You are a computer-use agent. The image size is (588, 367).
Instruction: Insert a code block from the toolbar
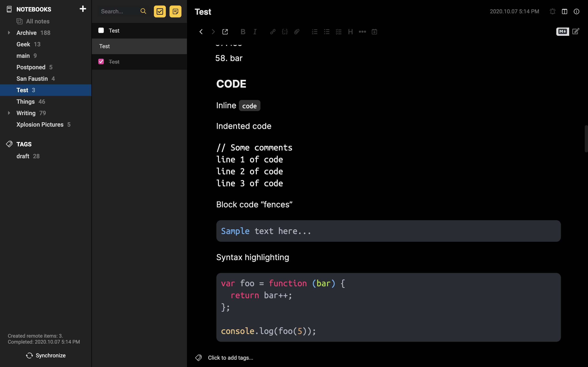285,32
